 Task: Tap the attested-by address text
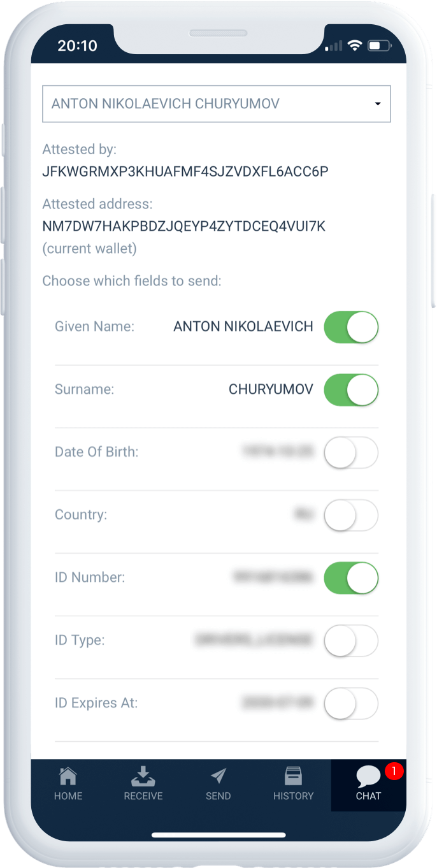185,172
